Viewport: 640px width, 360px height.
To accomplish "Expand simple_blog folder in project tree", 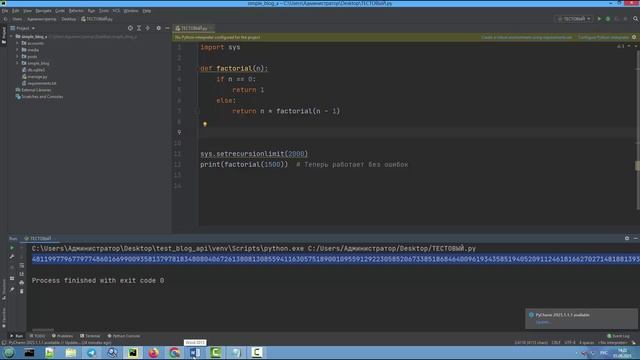I will 18,63.
